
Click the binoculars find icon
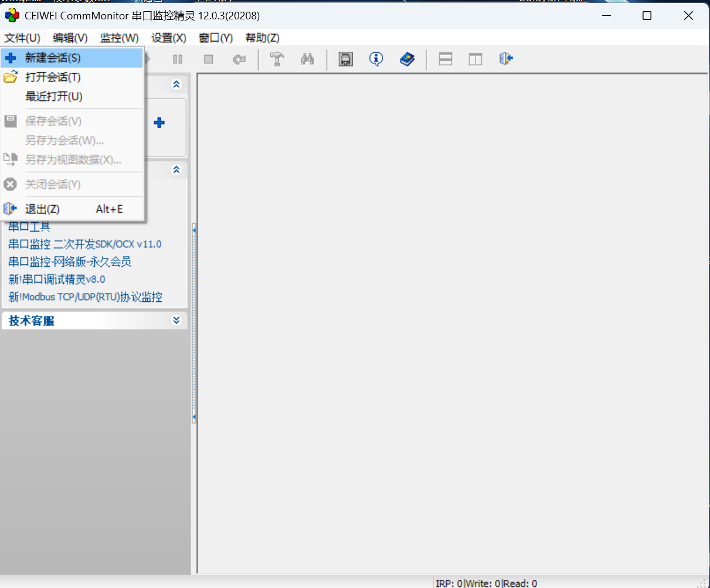307,59
